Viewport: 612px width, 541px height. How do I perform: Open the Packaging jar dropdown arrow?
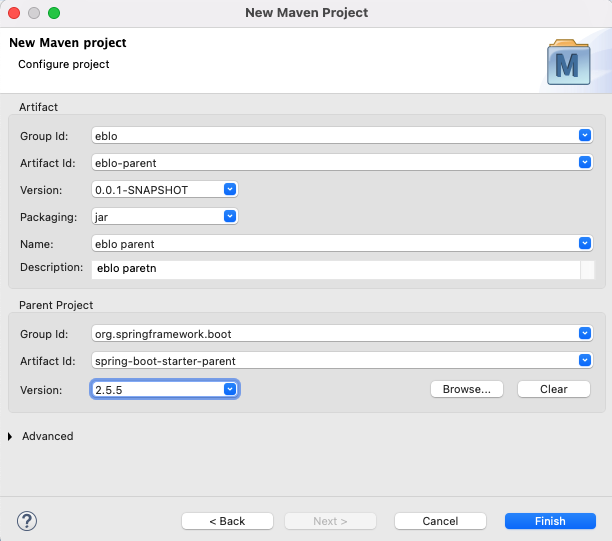(x=230, y=216)
